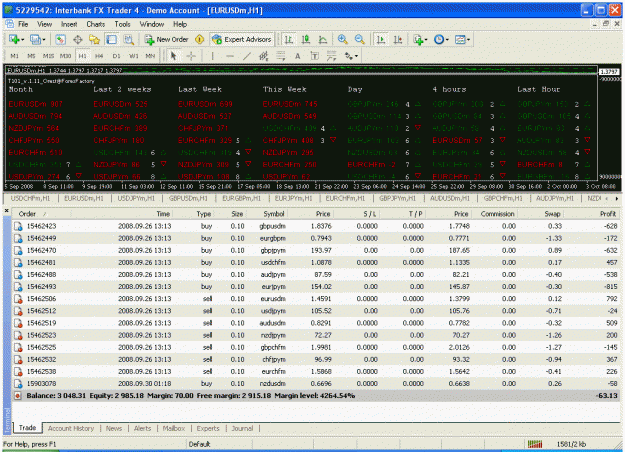Screen dimensions: 625x452
Task: Switch timeframe to D1
Action: (116, 56)
